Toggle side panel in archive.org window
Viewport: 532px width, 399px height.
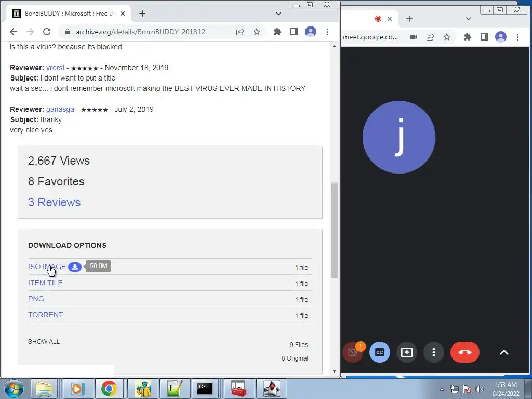(294, 32)
